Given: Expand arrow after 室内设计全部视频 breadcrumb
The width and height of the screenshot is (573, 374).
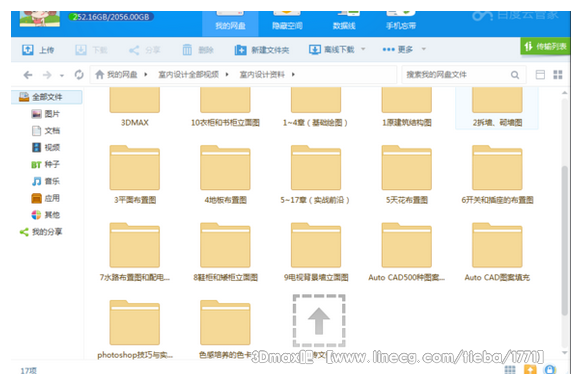Looking at the screenshot, I should (227, 75).
